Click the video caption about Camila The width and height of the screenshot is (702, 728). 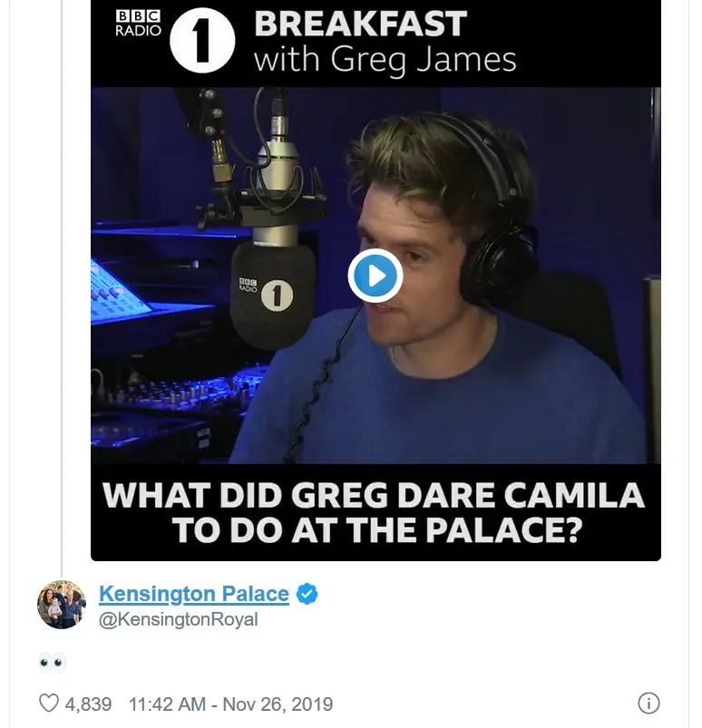tap(374, 512)
